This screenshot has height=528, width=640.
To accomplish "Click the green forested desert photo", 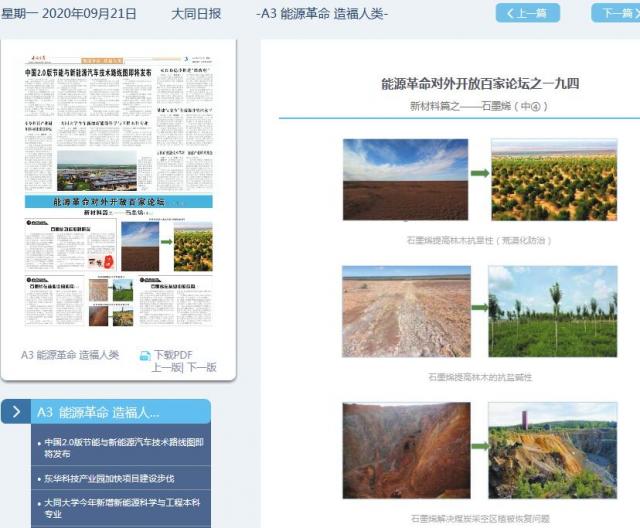I will (x=553, y=179).
